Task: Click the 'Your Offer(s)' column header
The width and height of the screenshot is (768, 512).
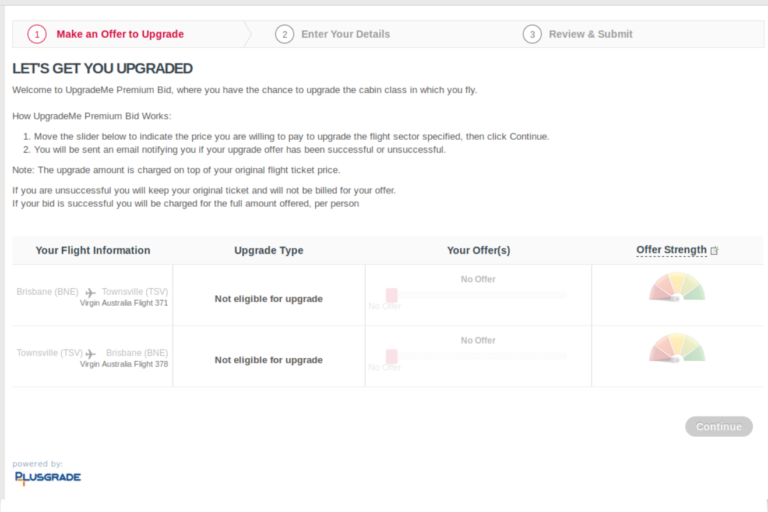Action: (479, 250)
